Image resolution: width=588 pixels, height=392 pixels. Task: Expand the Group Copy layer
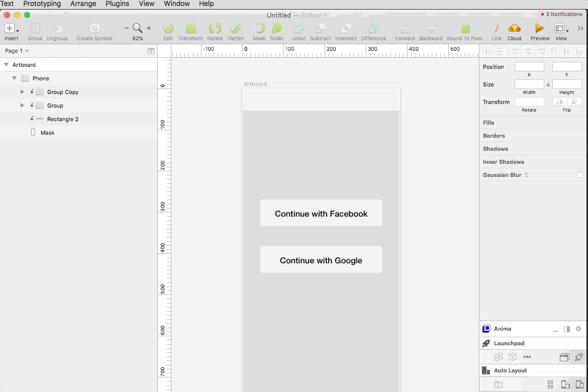[x=22, y=92]
